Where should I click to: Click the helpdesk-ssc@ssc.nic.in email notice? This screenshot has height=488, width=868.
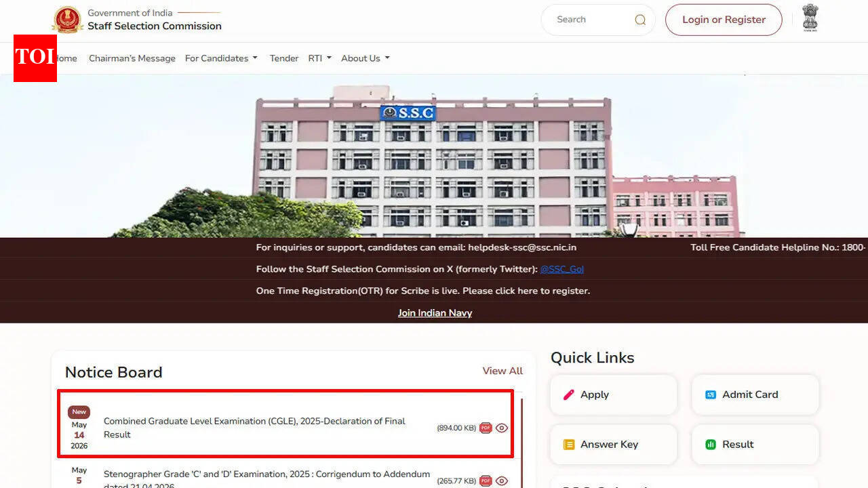point(416,247)
